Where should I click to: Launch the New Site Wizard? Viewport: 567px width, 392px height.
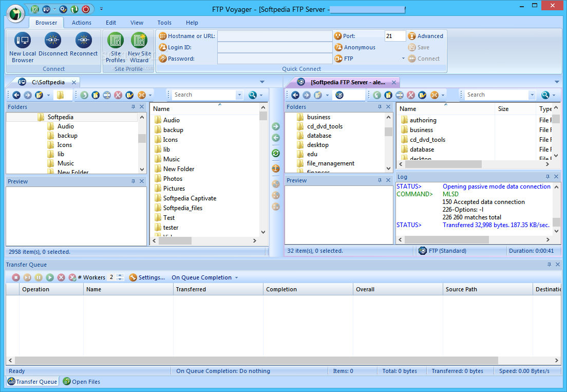(x=139, y=47)
